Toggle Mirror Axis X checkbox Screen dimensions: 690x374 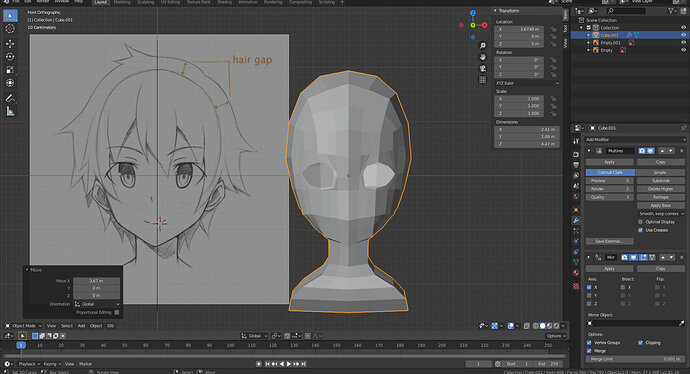[x=589, y=287]
